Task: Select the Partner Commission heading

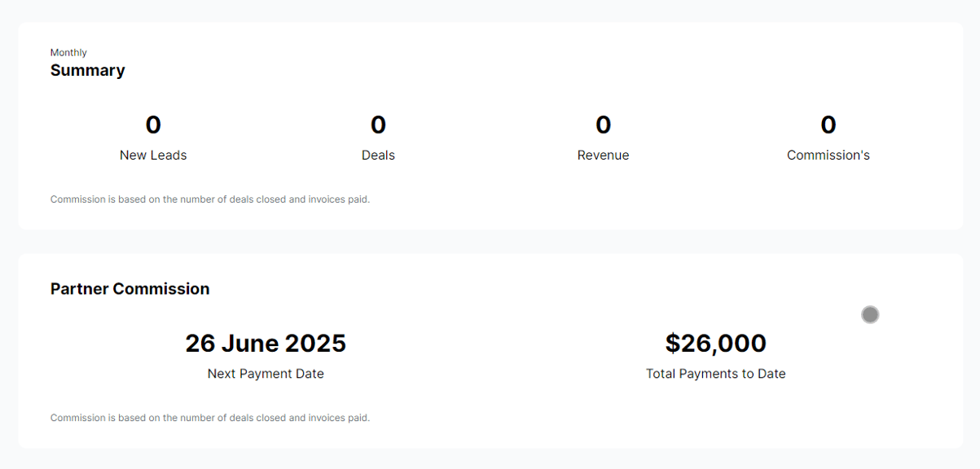Action: pos(130,289)
